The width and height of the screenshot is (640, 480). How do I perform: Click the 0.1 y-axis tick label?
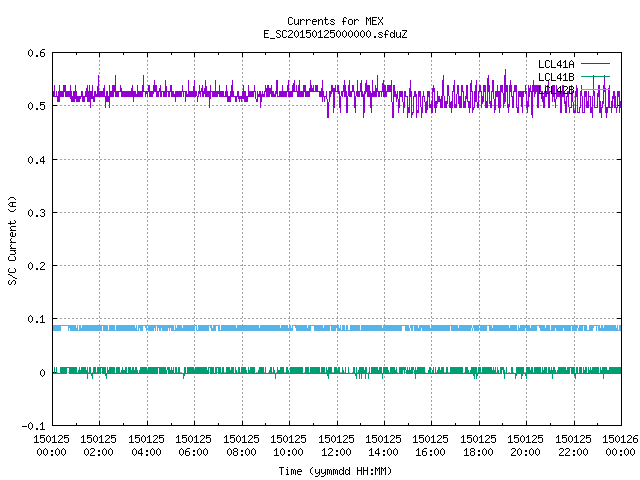tap(36, 319)
